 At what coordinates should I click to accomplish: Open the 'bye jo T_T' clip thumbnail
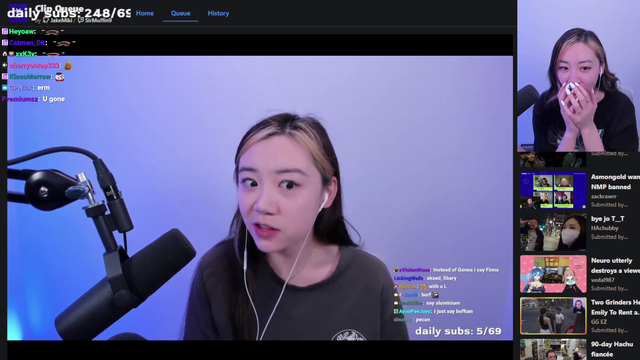pos(553,232)
